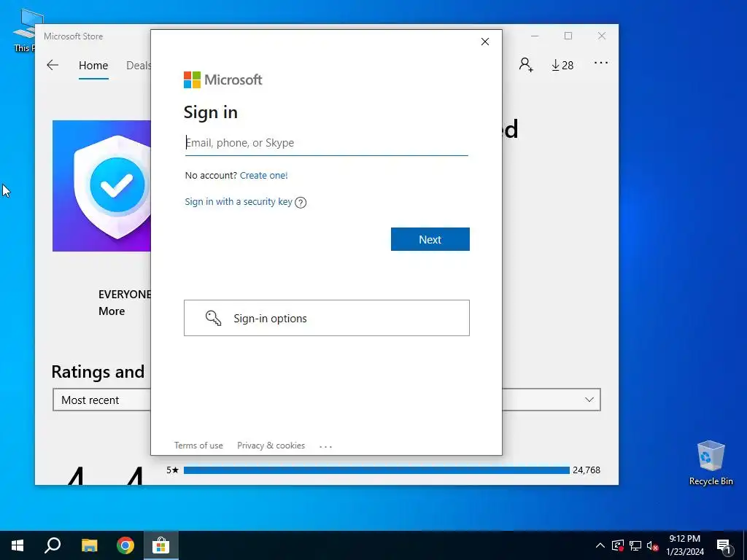Switch to Deals tab in Microsoft Store
Screen dimensions: 747x560
tap(138, 65)
